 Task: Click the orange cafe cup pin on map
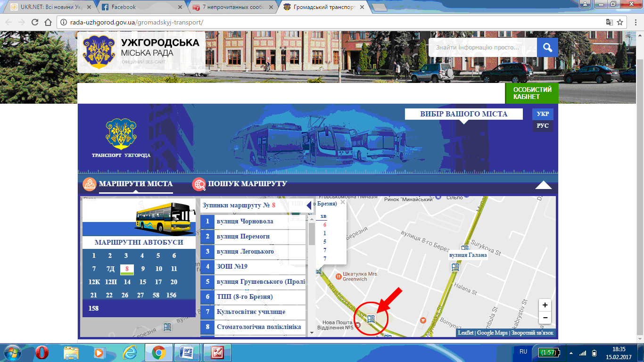[x=423, y=321]
